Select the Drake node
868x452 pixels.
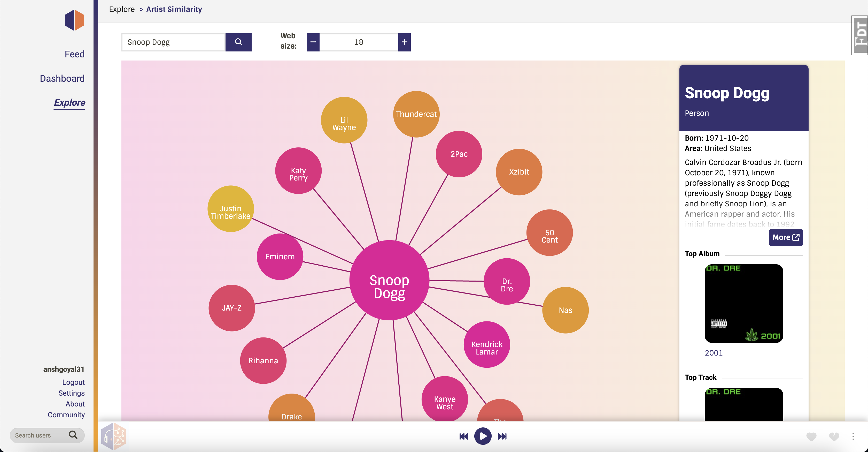tap(291, 408)
